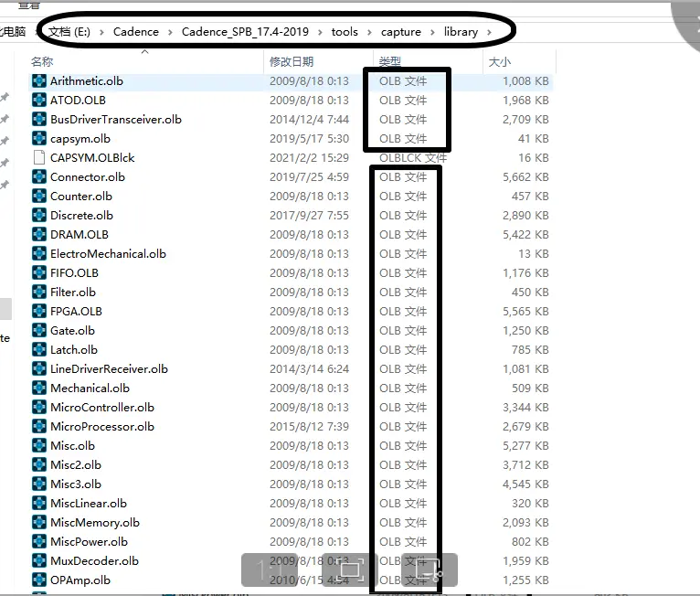700x596 pixels.
Task: Click the MicroController.olb file icon
Action: 39,408
